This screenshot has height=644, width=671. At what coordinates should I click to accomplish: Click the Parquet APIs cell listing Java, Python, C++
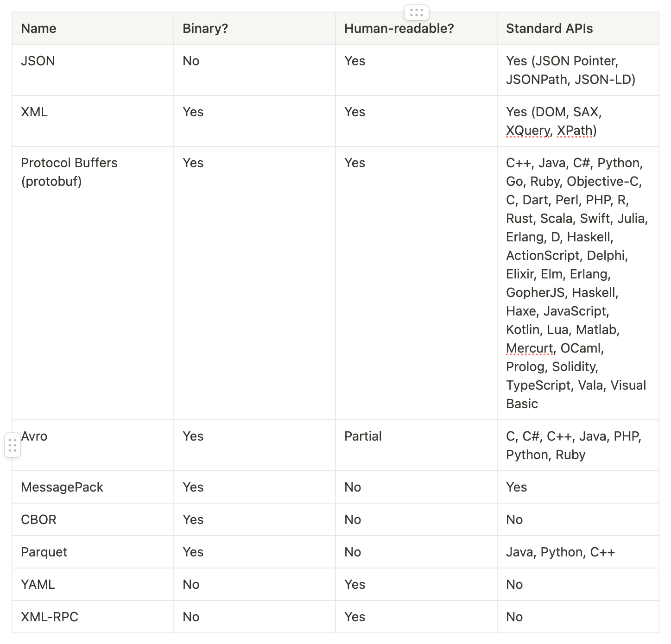click(560, 552)
